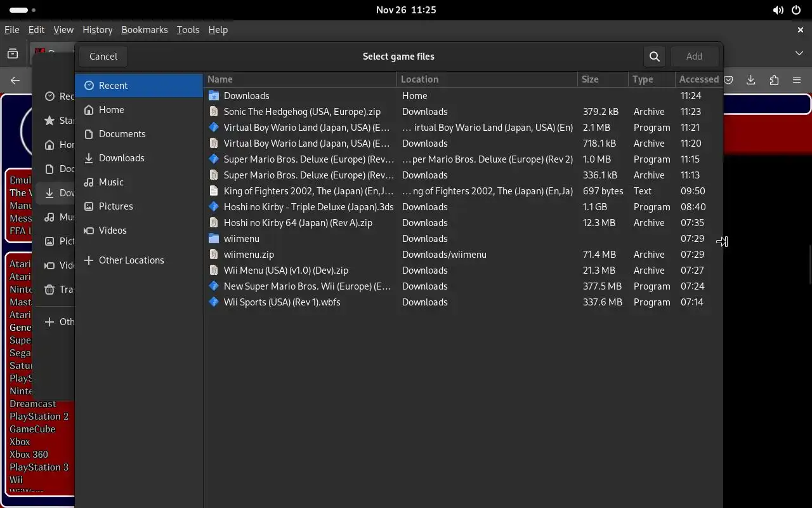Click program icon of Wii Sports wbfs

click(214, 302)
